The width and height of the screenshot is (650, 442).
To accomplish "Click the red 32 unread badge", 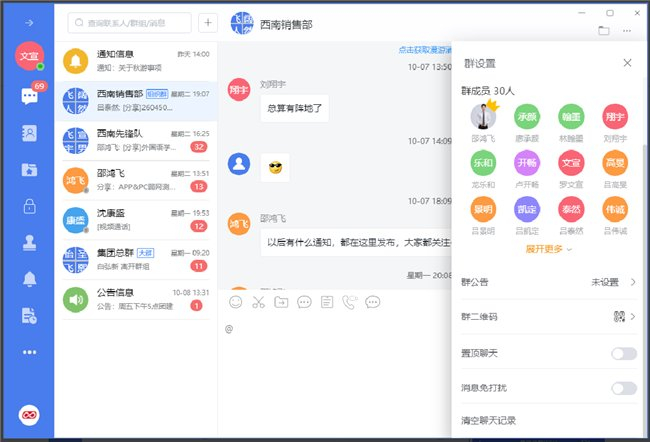I will click(x=199, y=147).
